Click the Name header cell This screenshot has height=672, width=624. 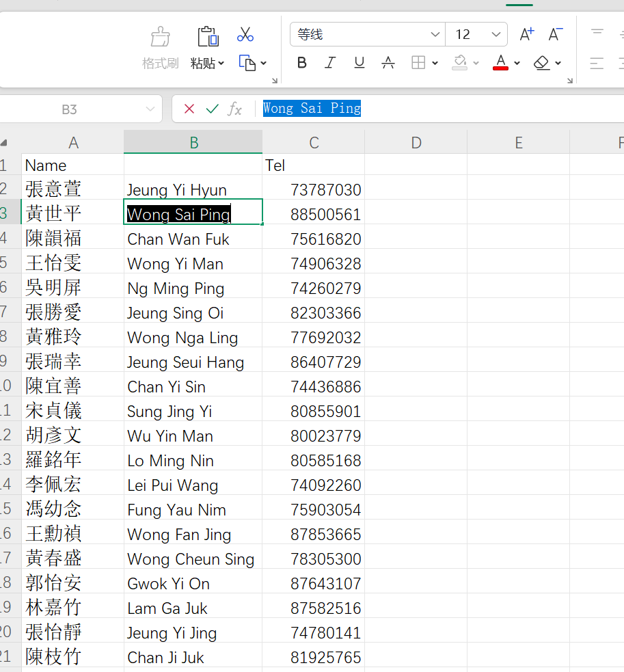coord(73,165)
